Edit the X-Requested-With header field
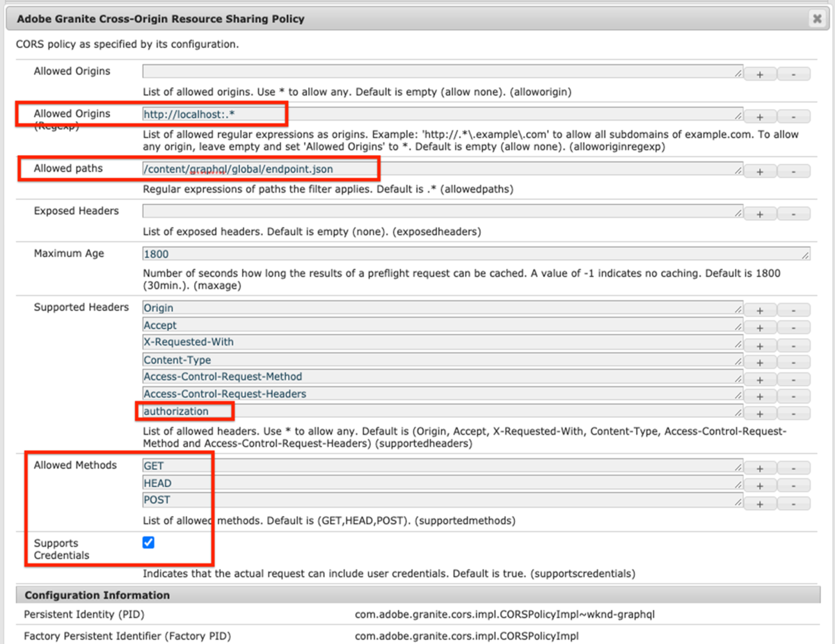Image resolution: width=835 pixels, height=644 pixels. tap(443, 342)
